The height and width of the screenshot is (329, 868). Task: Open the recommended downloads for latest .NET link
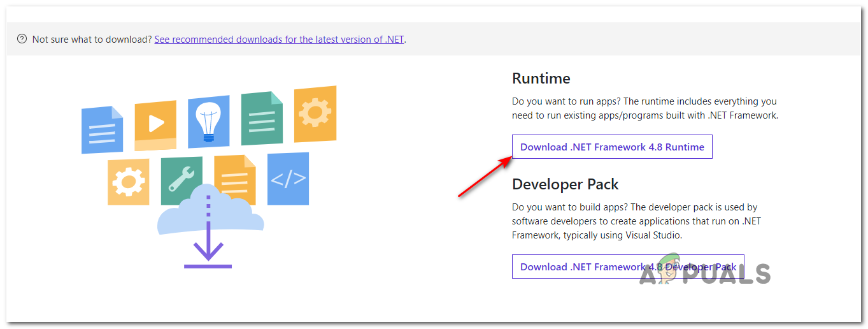(279, 40)
